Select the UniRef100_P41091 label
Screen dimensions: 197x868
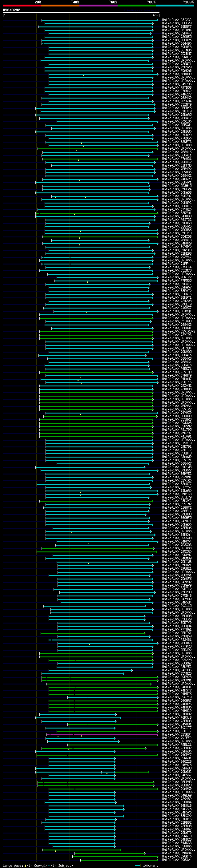(x=177, y=436)
